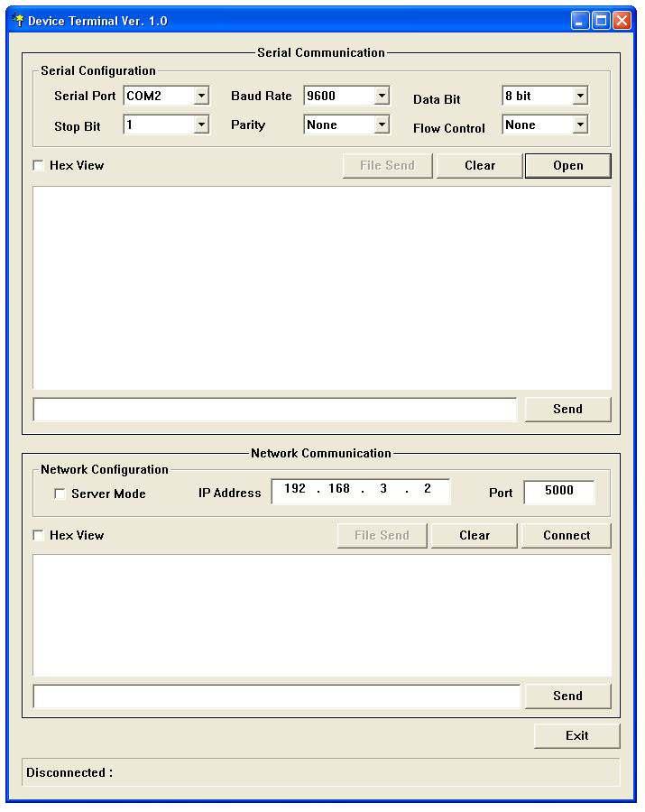Clear the network communication output
Viewport: 645px width, 812px height.
pos(475,535)
